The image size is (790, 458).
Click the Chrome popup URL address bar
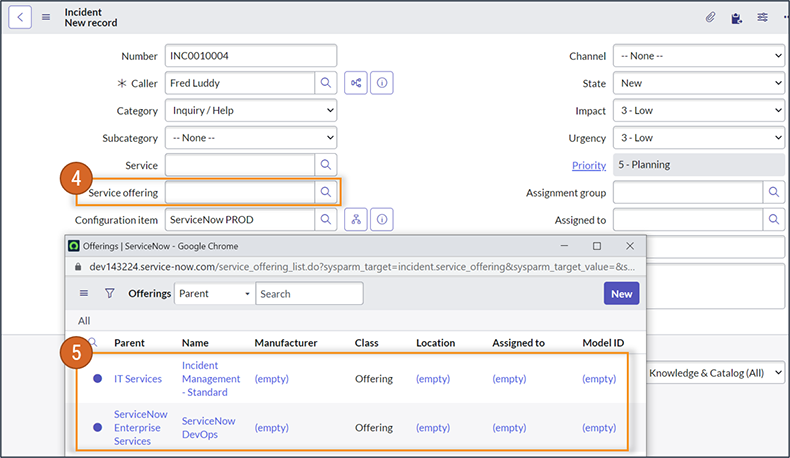tap(362, 267)
